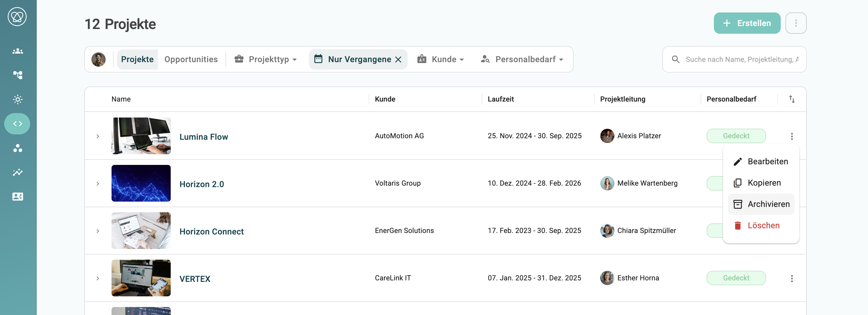The image size is (868, 315).
Task: Open the Lumina Flow project link
Action: (204, 136)
